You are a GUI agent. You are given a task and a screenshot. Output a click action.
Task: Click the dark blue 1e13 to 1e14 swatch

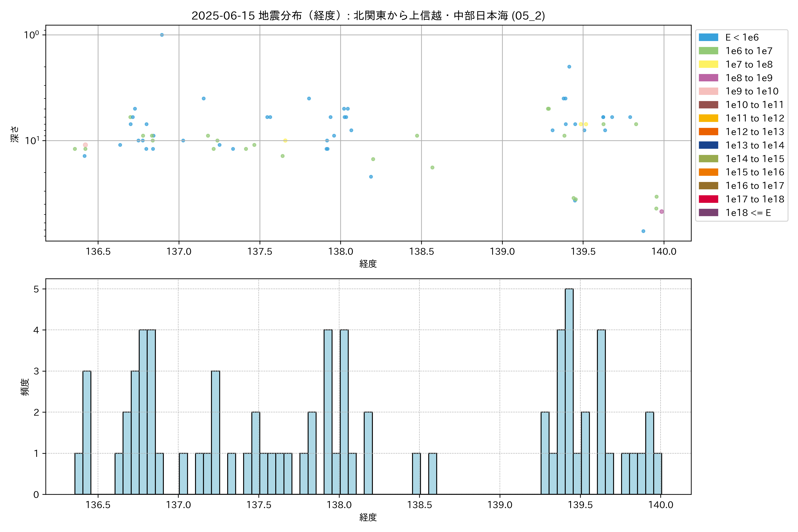tap(708, 145)
